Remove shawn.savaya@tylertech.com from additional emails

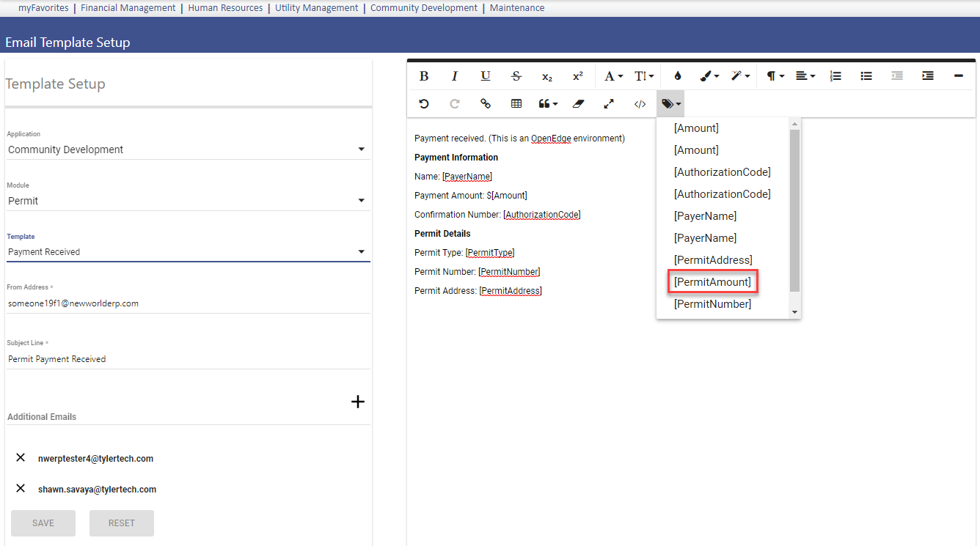[21, 489]
